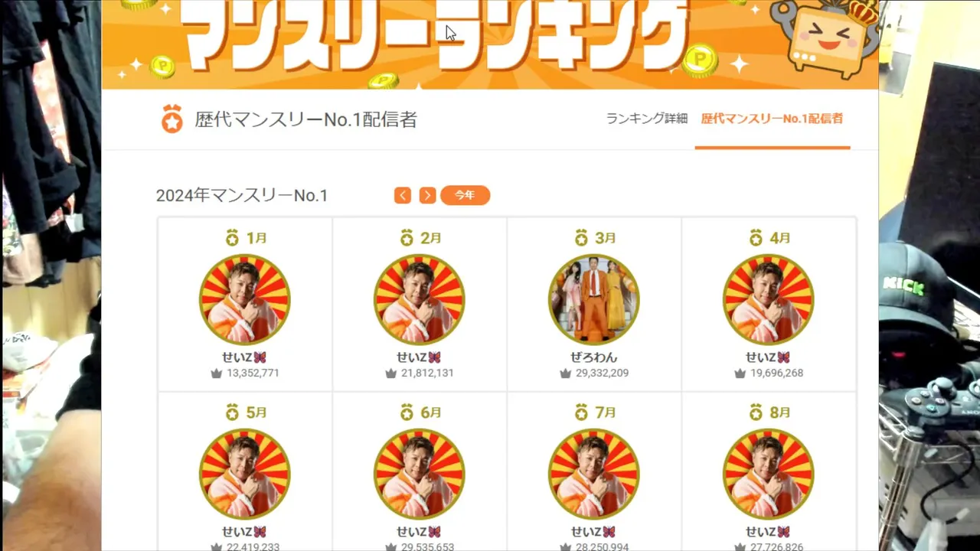Select the 歴代マンスリーNo.1配信者 tab
The height and width of the screenshot is (551, 980).
pyautogui.click(x=772, y=119)
